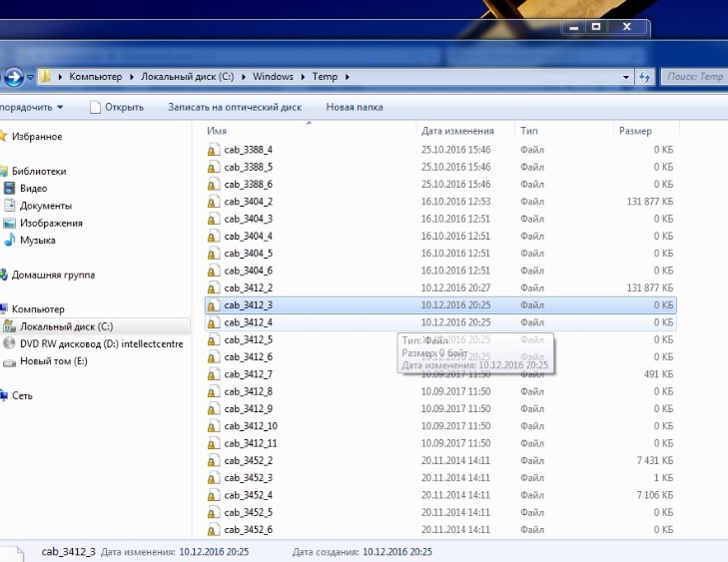Open the Упорядочить menu
The width and height of the screenshot is (728, 562).
(32, 107)
